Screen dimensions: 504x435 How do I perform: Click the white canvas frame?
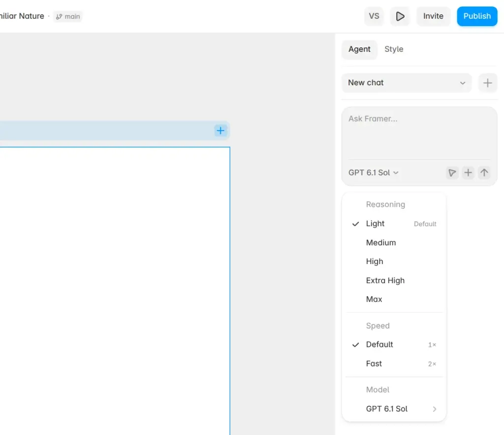click(115, 291)
